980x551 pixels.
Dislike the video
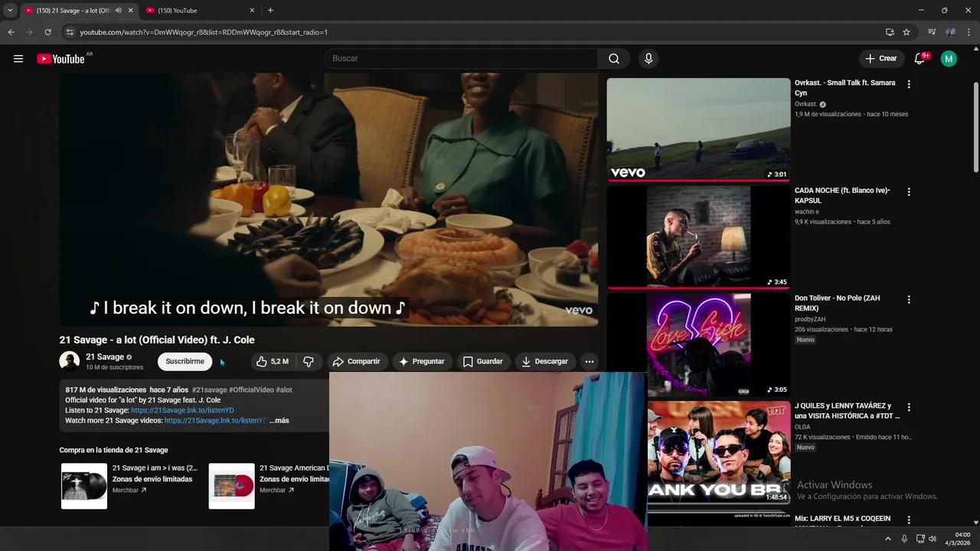click(x=309, y=361)
